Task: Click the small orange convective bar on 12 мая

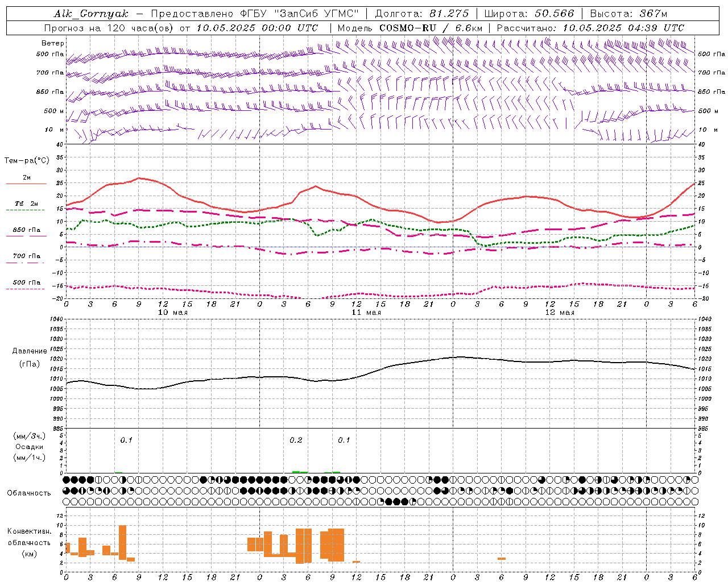Action: point(502,559)
